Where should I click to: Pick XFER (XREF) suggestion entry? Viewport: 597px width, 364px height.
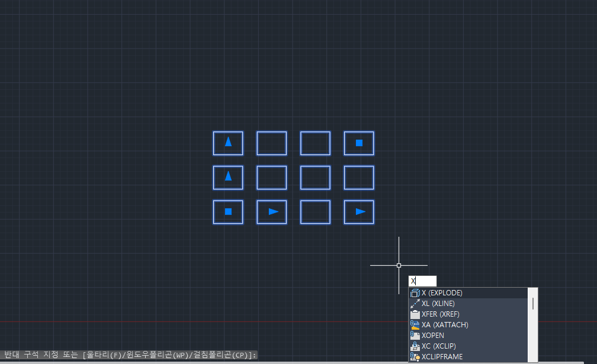[x=468, y=314]
